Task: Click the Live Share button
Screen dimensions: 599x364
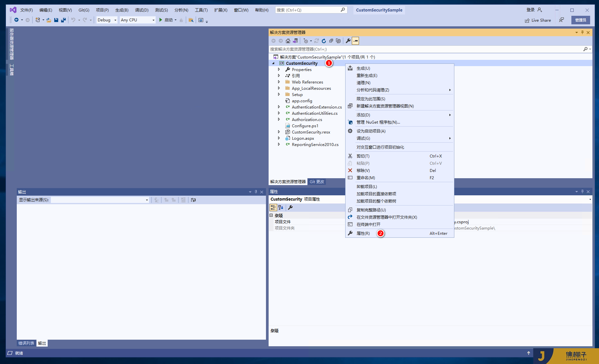Action: [538, 20]
